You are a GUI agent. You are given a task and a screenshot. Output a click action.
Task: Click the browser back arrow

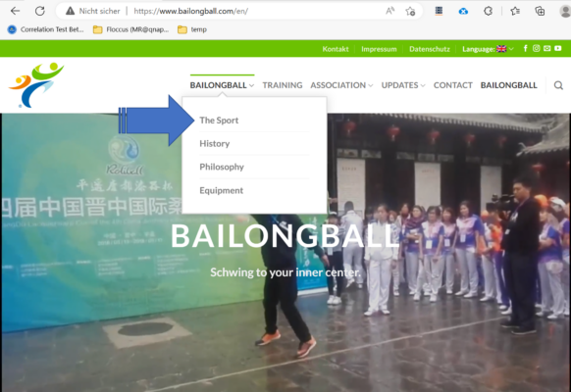coord(15,11)
